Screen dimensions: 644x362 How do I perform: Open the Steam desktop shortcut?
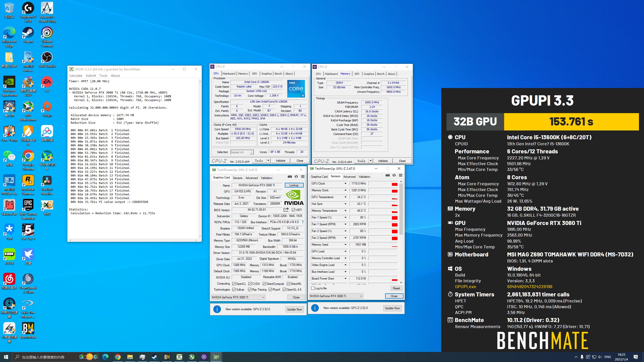click(x=28, y=35)
